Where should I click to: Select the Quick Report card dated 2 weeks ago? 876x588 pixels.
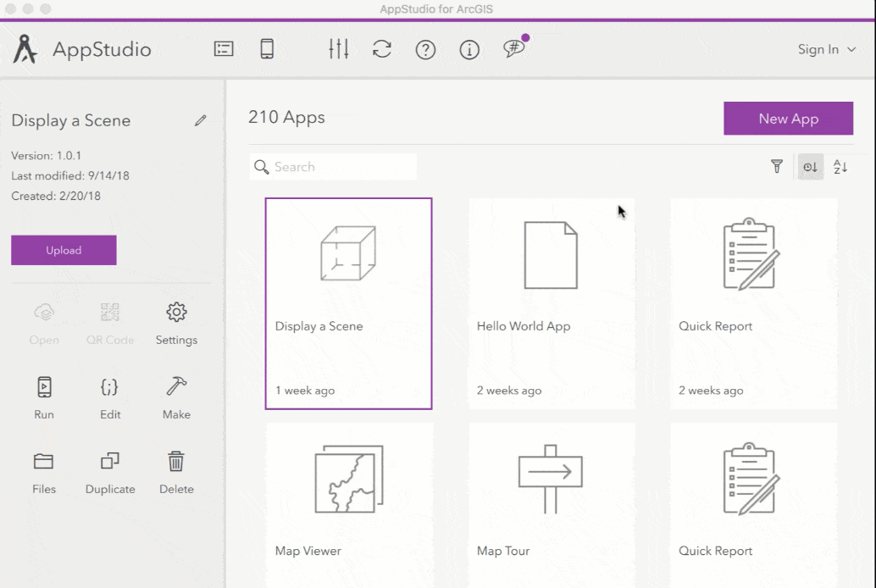tap(754, 303)
